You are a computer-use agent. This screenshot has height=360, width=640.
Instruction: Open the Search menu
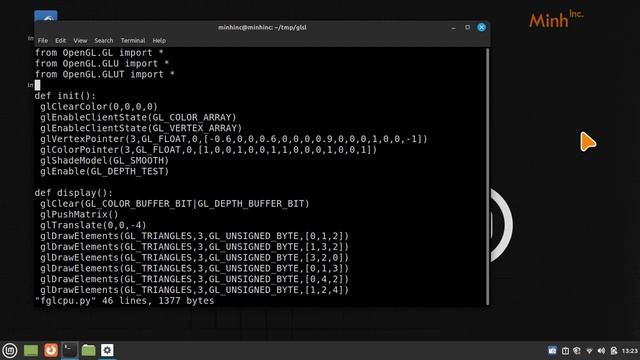click(104, 40)
